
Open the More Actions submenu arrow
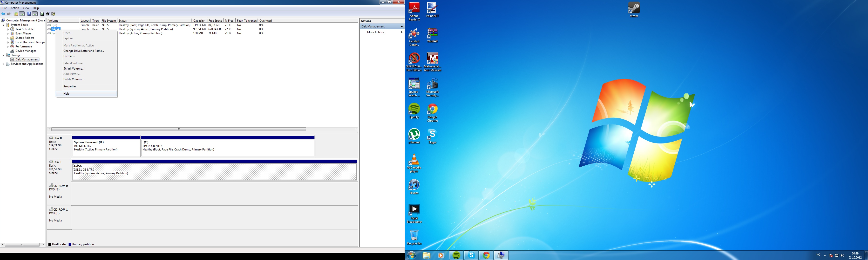point(402,32)
